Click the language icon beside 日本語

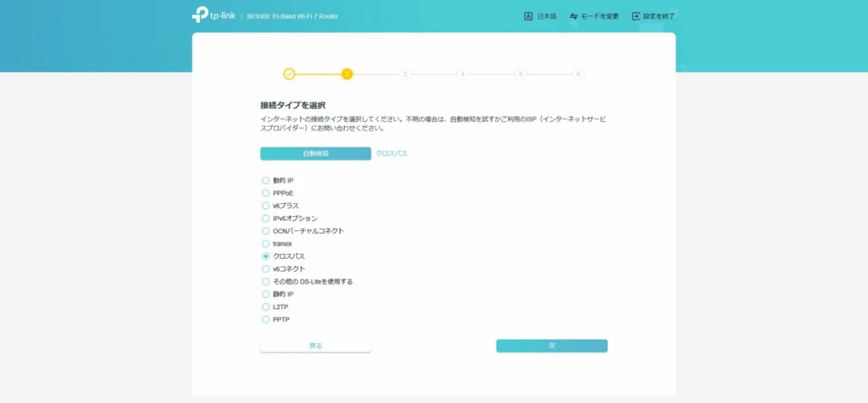[528, 16]
